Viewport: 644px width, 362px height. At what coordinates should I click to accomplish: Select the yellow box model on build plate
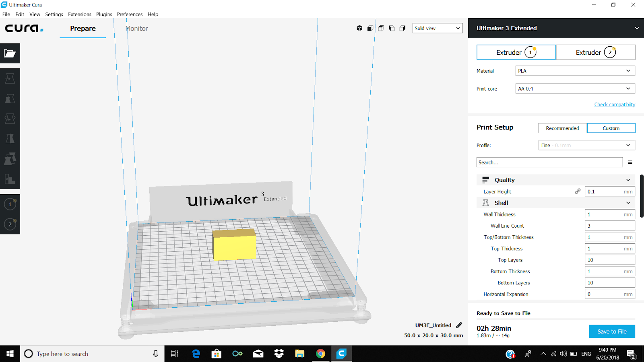point(234,245)
